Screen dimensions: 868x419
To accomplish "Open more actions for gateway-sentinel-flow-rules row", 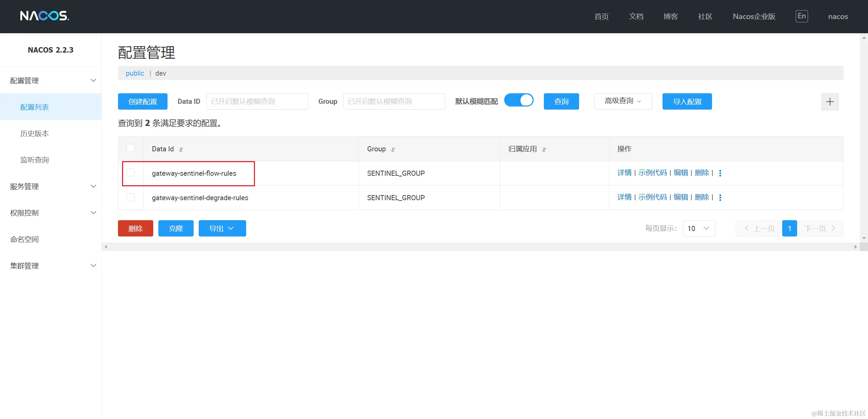I will click(720, 173).
